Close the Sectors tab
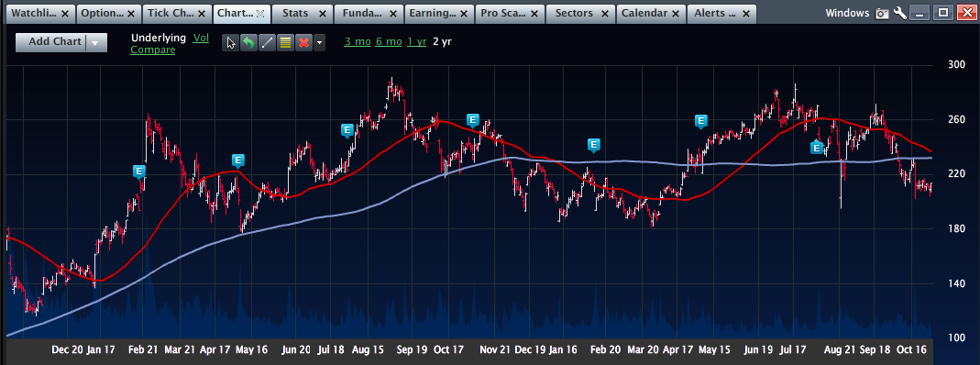980x365 pixels. click(604, 13)
